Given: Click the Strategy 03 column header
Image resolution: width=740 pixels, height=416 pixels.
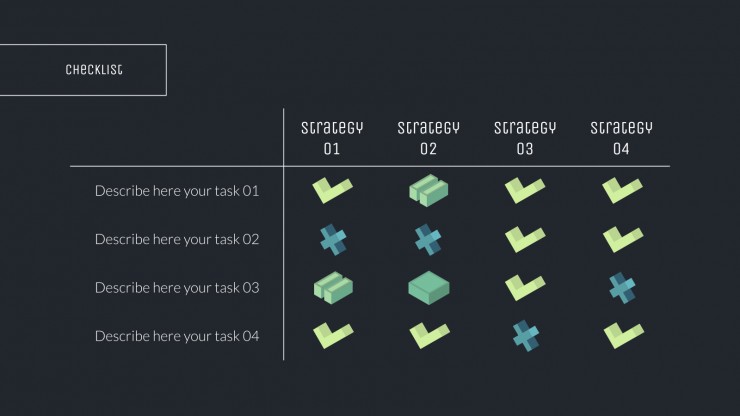Looking at the screenshot, I should pyautogui.click(x=525, y=138).
